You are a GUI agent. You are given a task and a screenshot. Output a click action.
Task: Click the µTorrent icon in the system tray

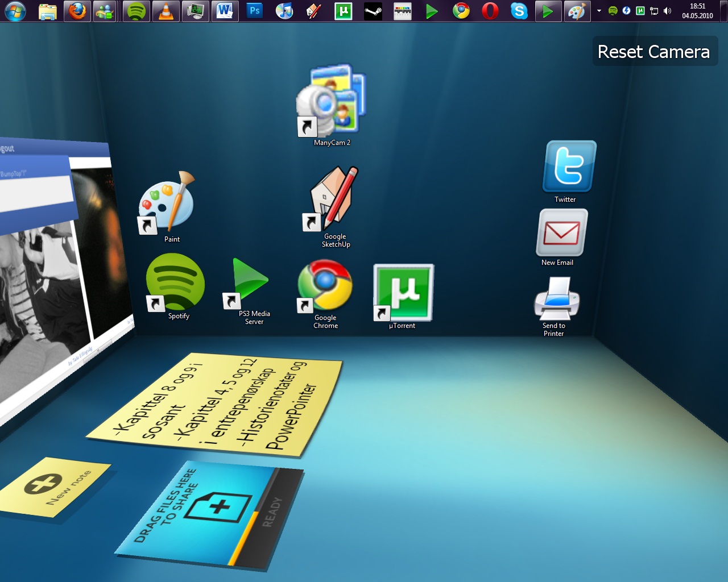click(640, 11)
